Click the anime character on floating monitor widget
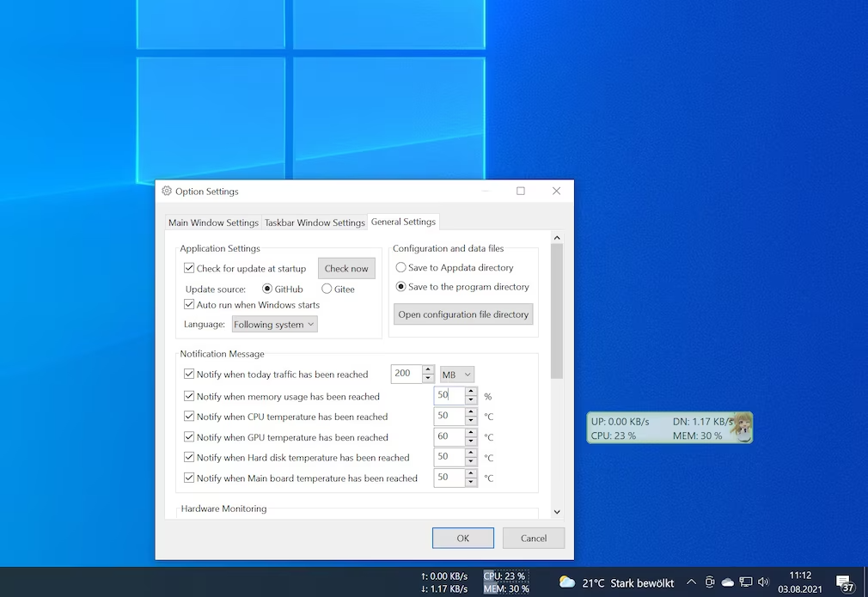Image resolution: width=868 pixels, height=597 pixels. pos(741,427)
